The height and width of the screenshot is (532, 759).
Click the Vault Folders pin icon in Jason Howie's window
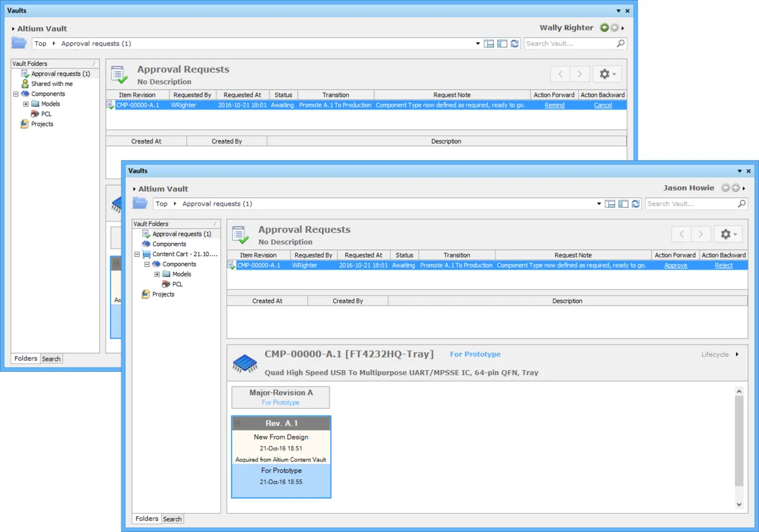pos(216,224)
